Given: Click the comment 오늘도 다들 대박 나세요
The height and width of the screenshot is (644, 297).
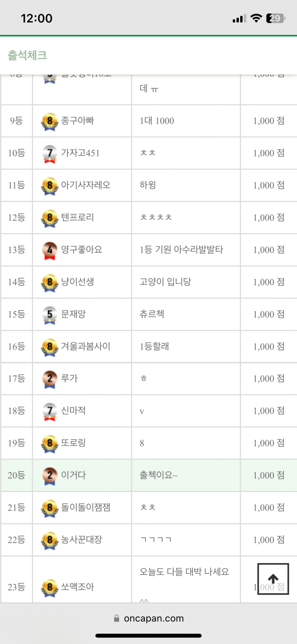Looking at the screenshot, I should click(x=184, y=572).
